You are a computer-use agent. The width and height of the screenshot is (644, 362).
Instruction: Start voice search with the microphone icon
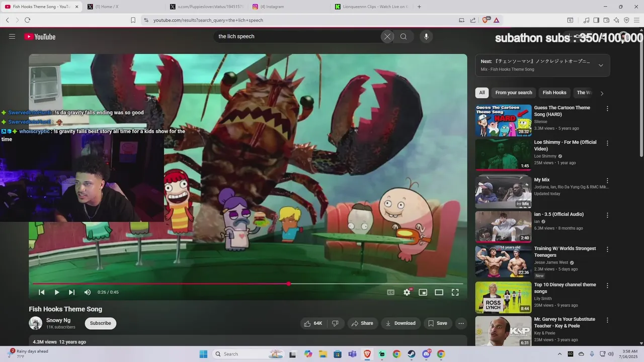[426, 36]
